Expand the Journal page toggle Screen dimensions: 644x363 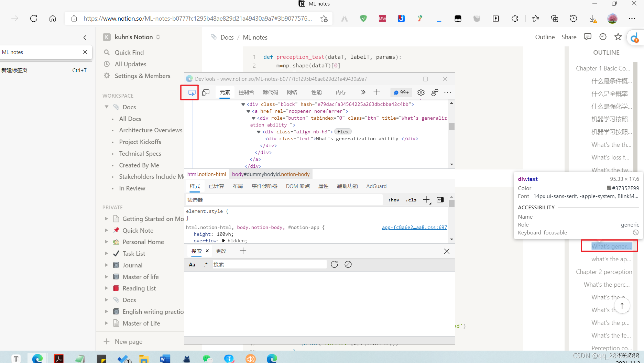tap(106, 265)
